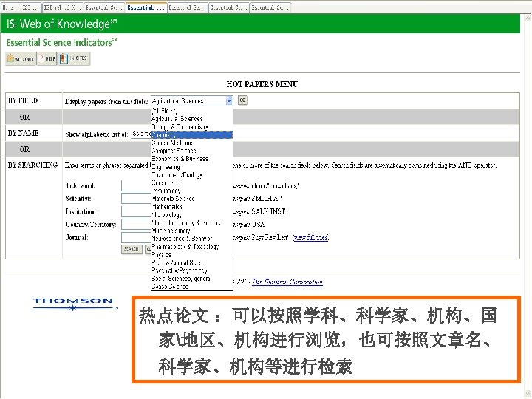Pick 'Pharmacology & Toxicology' option
The image size is (532, 399).
(x=191, y=247)
